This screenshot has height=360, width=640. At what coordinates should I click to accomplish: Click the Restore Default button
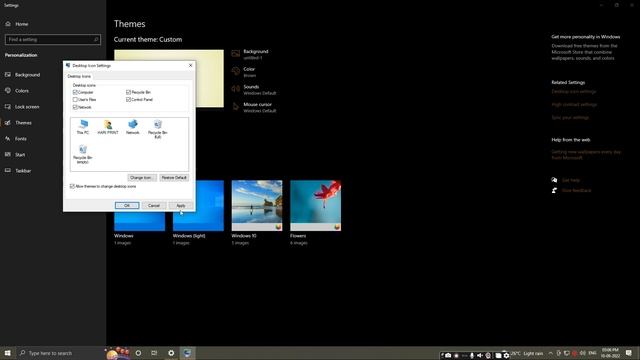174,178
